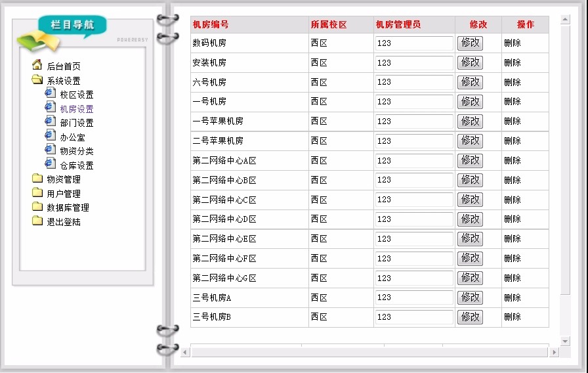The width and height of the screenshot is (588, 373).
Task: Delete the 第二网络中心B区 row
Action: pyautogui.click(x=513, y=180)
